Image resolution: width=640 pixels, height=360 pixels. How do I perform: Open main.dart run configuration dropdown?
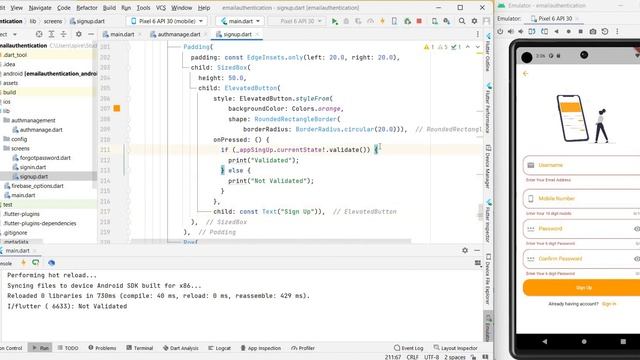(240, 21)
